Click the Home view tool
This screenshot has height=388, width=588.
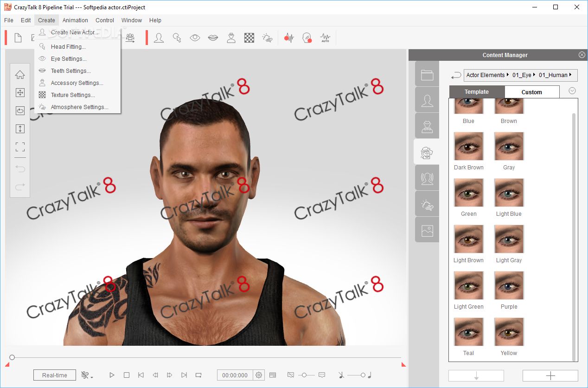pyautogui.click(x=20, y=75)
